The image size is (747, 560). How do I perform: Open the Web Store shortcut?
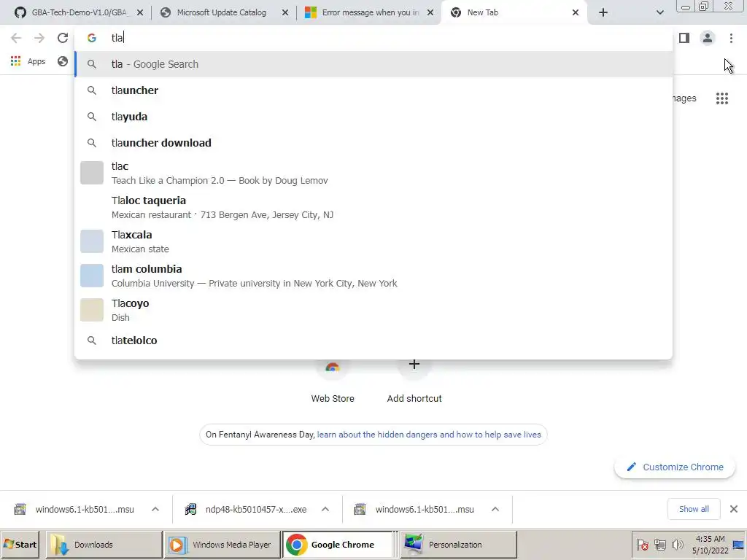[333, 381]
